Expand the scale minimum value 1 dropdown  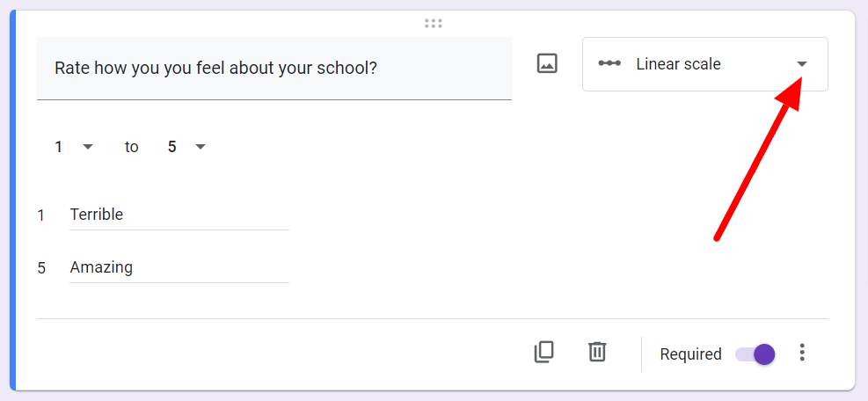click(x=74, y=147)
